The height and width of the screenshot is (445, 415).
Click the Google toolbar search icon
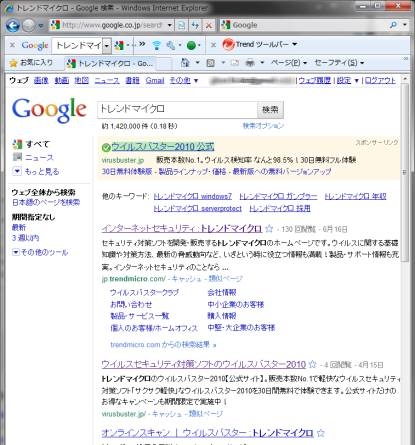[x=119, y=45]
